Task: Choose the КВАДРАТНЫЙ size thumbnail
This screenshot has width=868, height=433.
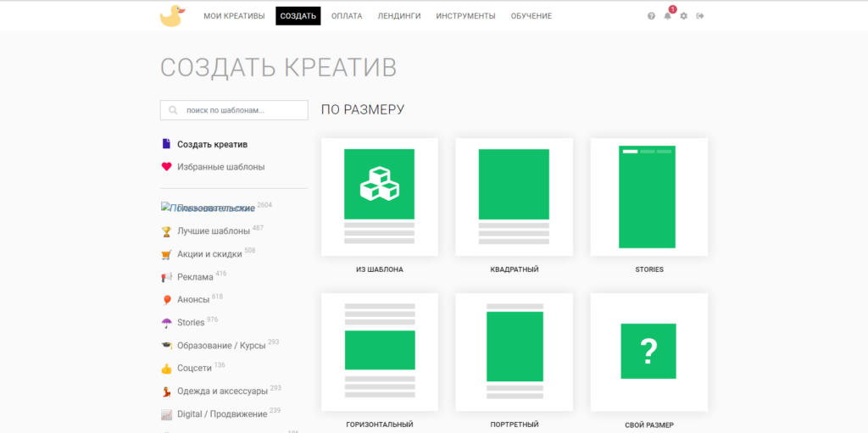Action: (514, 197)
